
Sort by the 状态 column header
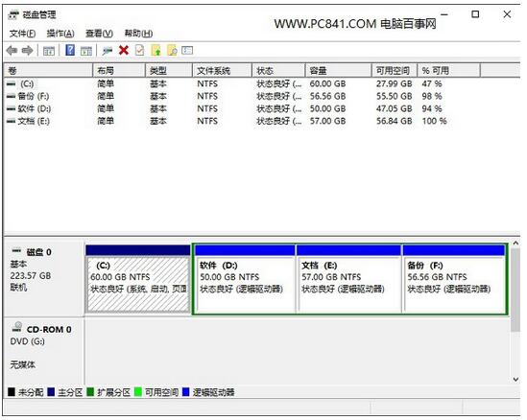click(279, 71)
